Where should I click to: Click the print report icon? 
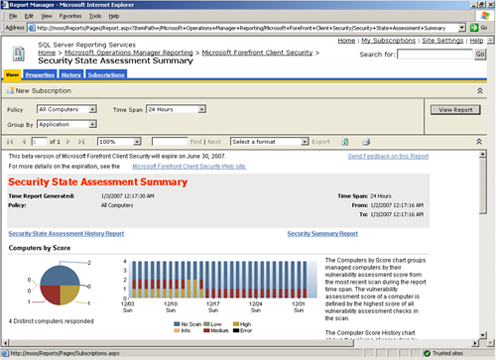coord(366,142)
